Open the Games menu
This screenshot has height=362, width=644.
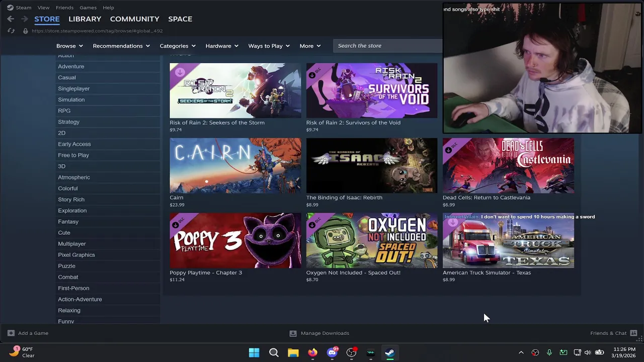coord(88,8)
